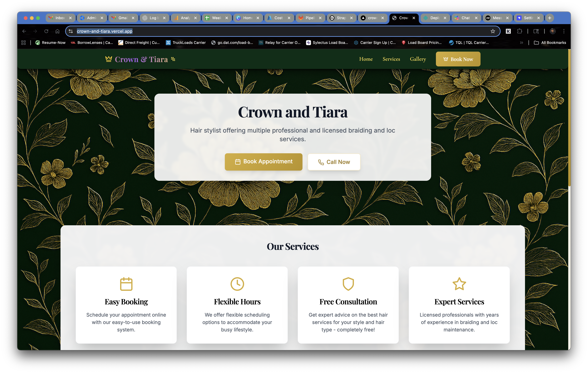The image size is (588, 373).
Task: Reload the page with refresh icon
Action: (46, 31)
